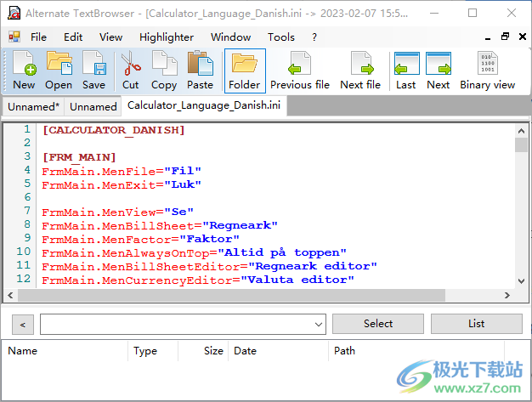Toggle the Folder panel button
Viewport: 532px width, 402px height.
click(x=244, y=70)
